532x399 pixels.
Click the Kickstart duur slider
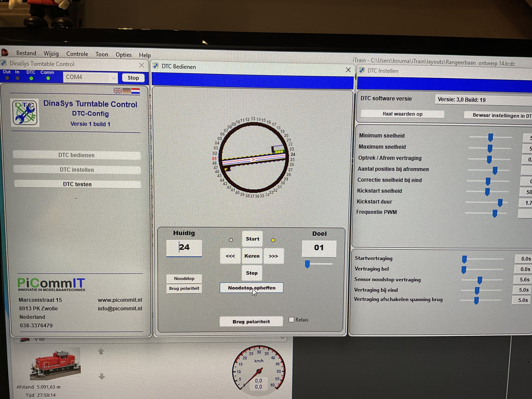(486, 203)
